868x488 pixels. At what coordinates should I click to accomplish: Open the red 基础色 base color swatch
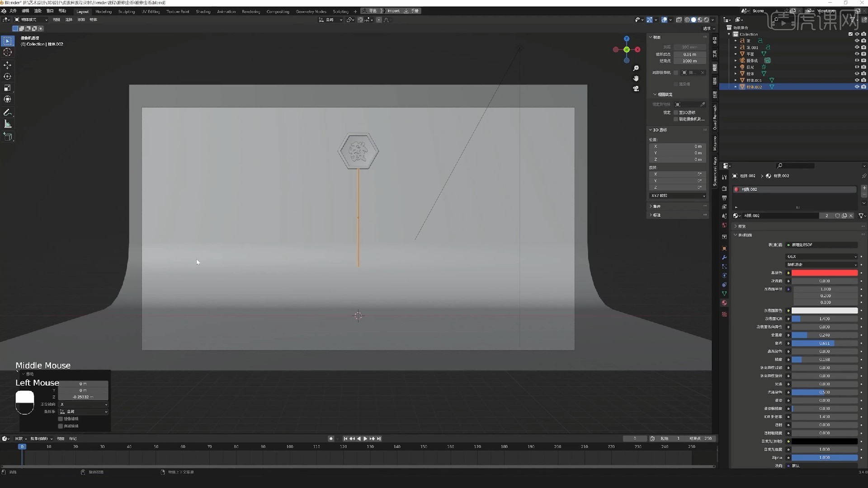pyautogui.click(x=824, y=273)
